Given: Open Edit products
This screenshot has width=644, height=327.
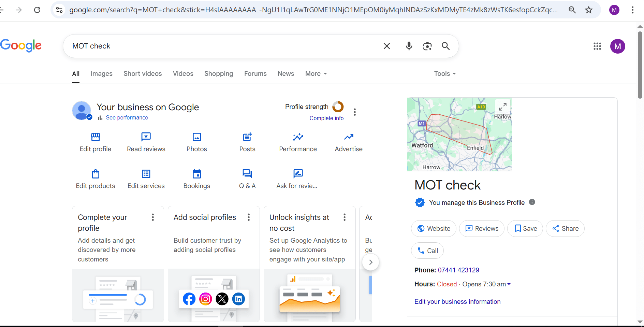Looking at the screenshot, I should tap(96, 179).
